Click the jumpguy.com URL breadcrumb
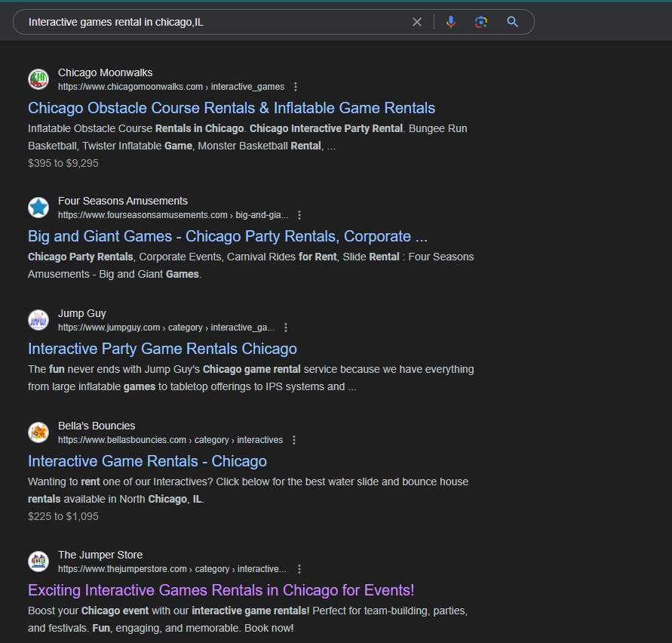Screen dimensions: 672x643 point(166,328)
